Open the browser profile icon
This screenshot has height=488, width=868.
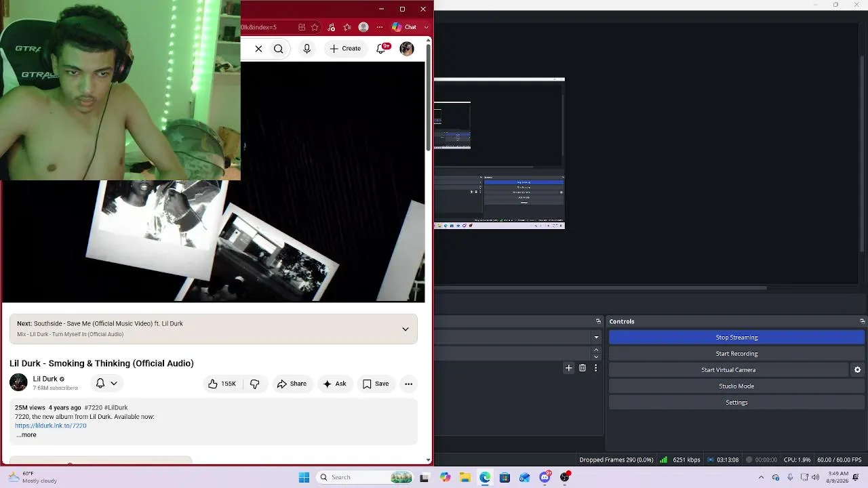coord(363,27)
